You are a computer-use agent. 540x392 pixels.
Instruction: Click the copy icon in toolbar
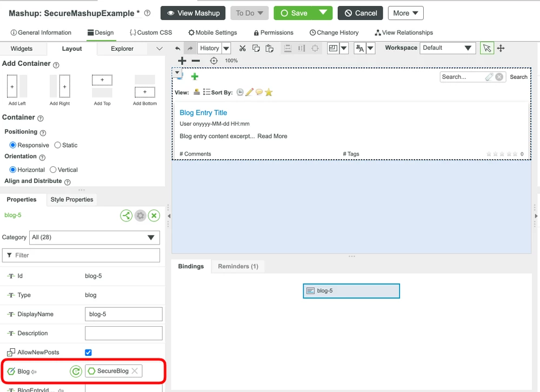coord(256,48)
